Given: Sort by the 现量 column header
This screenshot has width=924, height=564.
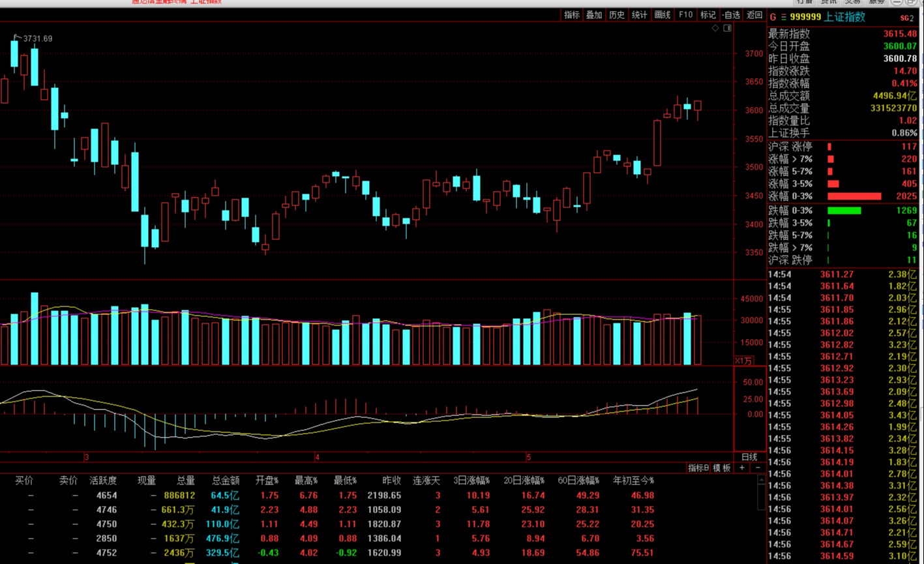Looking at the screenshot, I should click(x=147, y=481).
